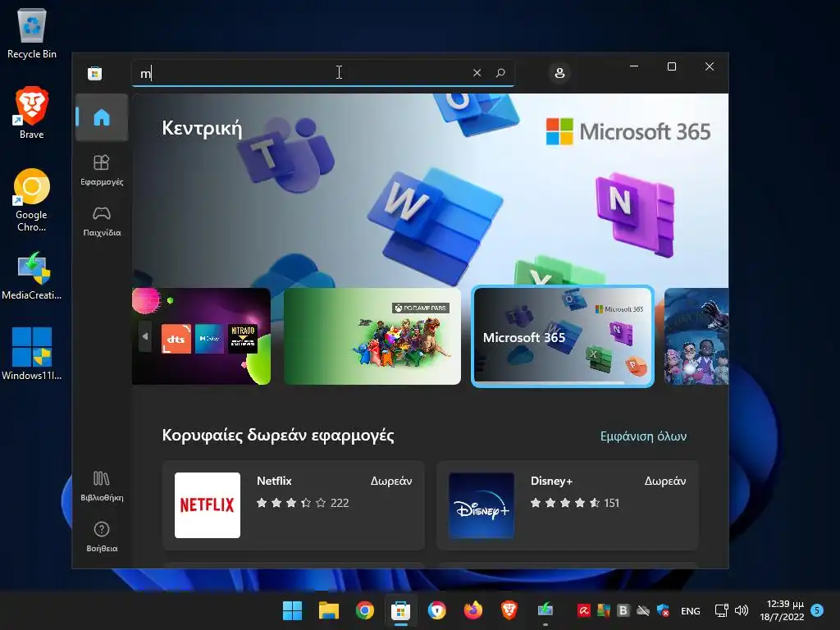840x630 pixels.
Task: Open the Disney+ app card
Action: [x=568, y=505]
